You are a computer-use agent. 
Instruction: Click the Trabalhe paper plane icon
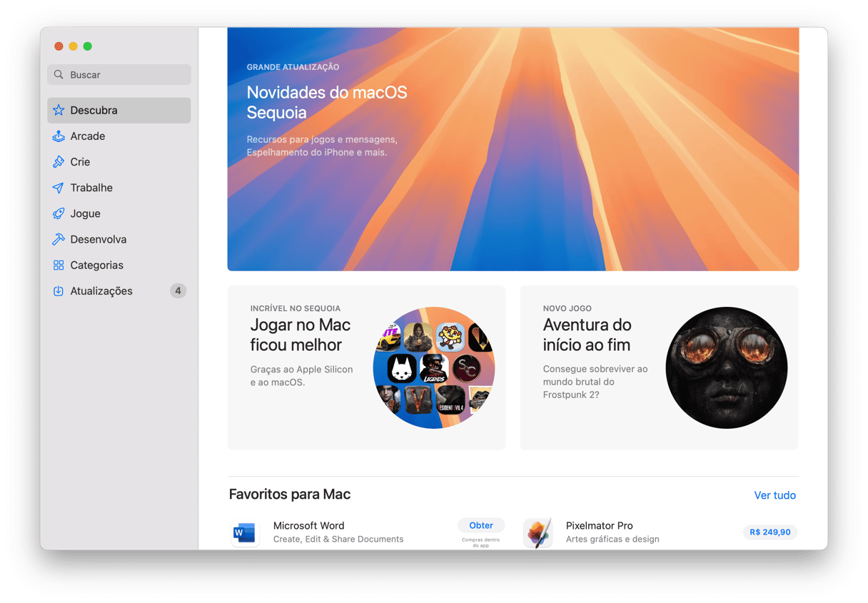pos(59,188)
